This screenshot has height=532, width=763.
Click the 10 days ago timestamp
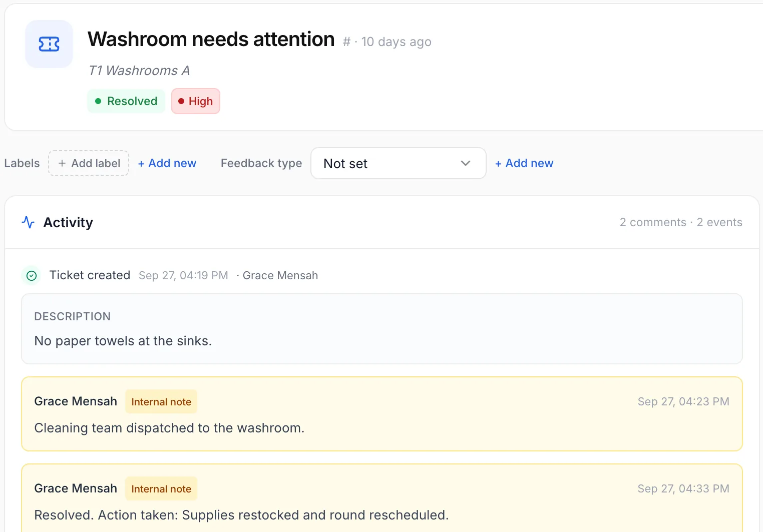coord(397,42)
